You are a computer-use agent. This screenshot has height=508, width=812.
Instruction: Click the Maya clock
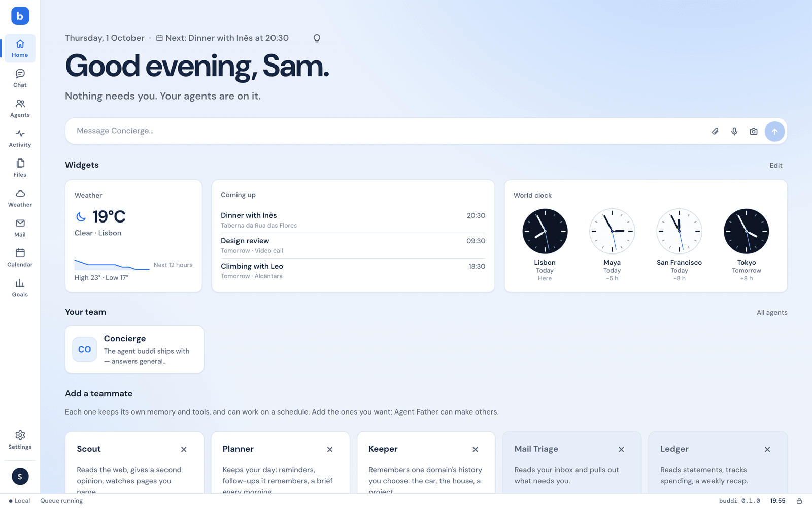coord(612,231)
